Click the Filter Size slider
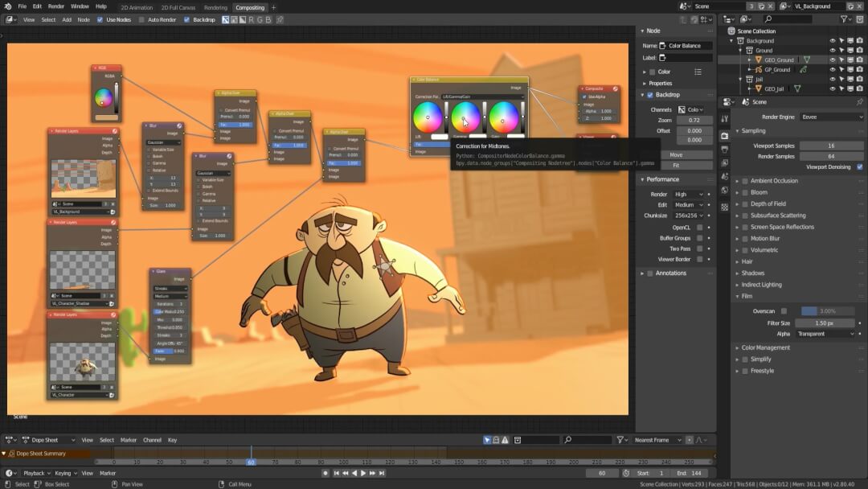Screen dimensions: 868x489 (x=825, y=323)
